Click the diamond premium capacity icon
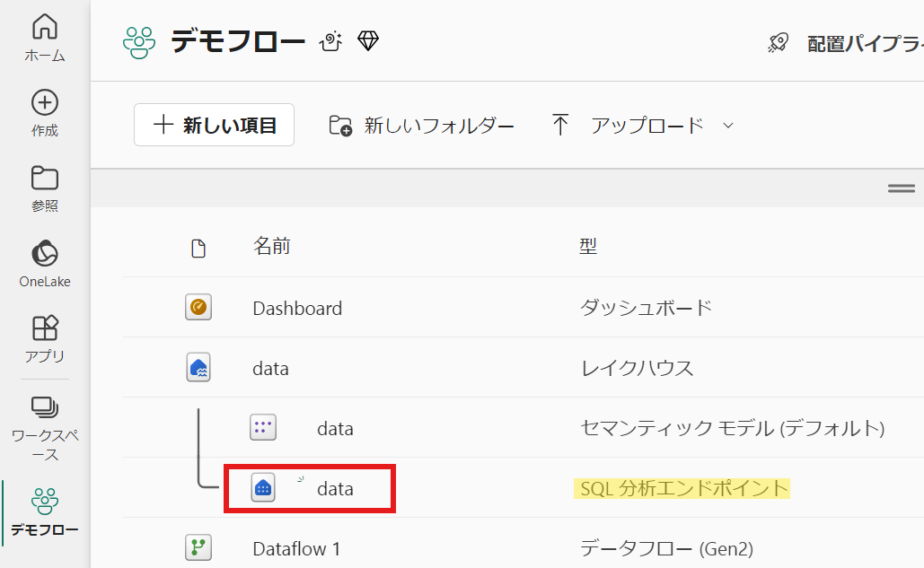This screenshot has width=924, height=568. 368,41
